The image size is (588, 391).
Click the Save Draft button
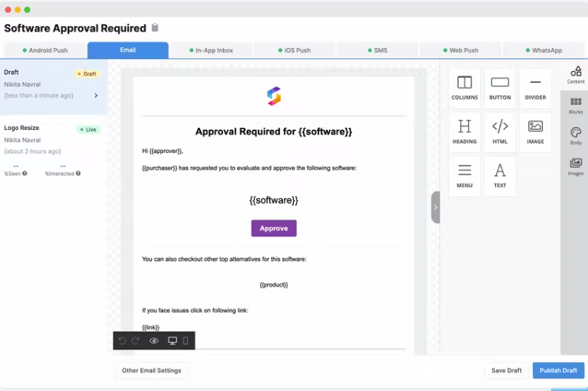pos(506,371)
